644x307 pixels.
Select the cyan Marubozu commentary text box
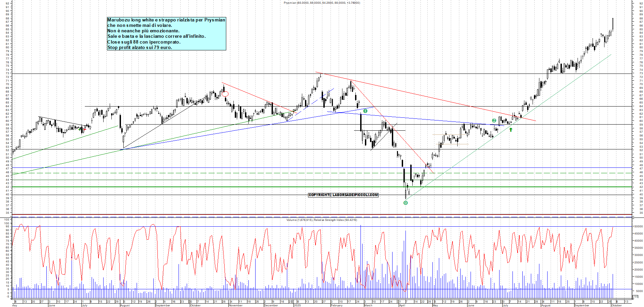coord(166,34)
